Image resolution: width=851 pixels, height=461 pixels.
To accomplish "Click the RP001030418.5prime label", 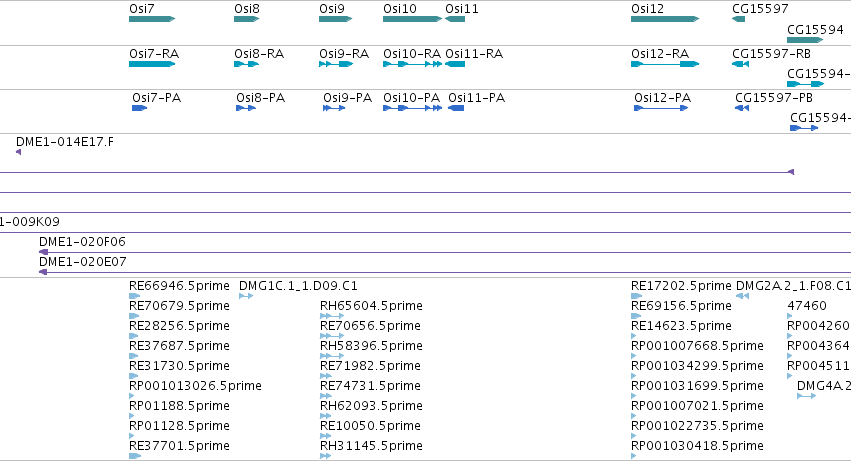I will point(697,446).
